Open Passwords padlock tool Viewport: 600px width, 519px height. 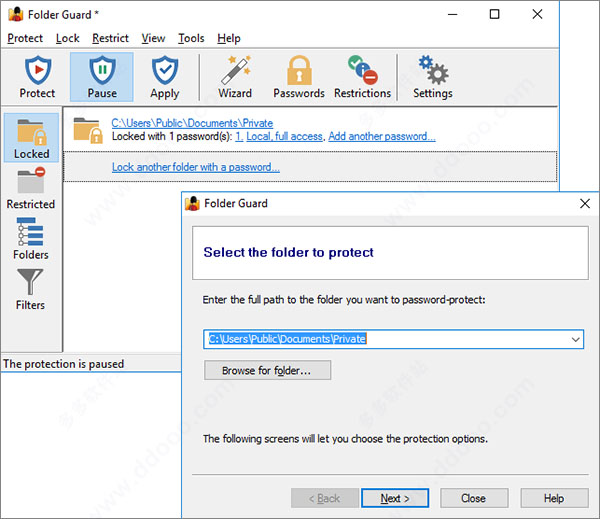(299, 77)
